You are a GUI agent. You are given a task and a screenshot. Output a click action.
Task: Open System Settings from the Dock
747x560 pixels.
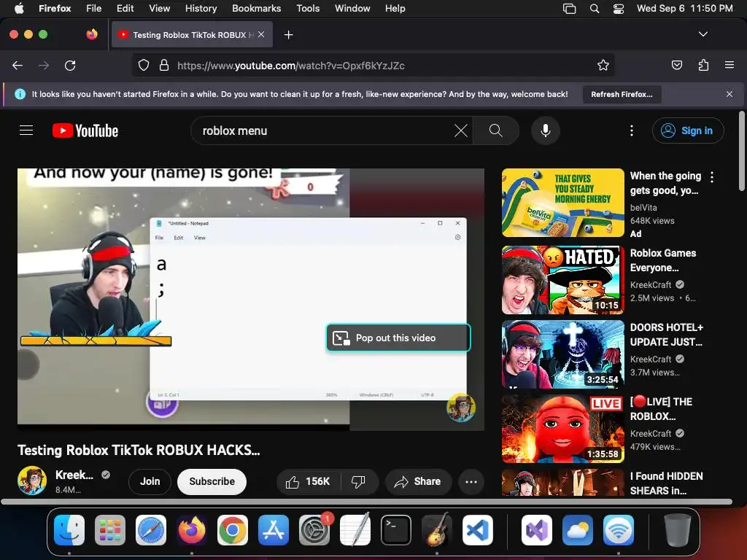[314, 529]
